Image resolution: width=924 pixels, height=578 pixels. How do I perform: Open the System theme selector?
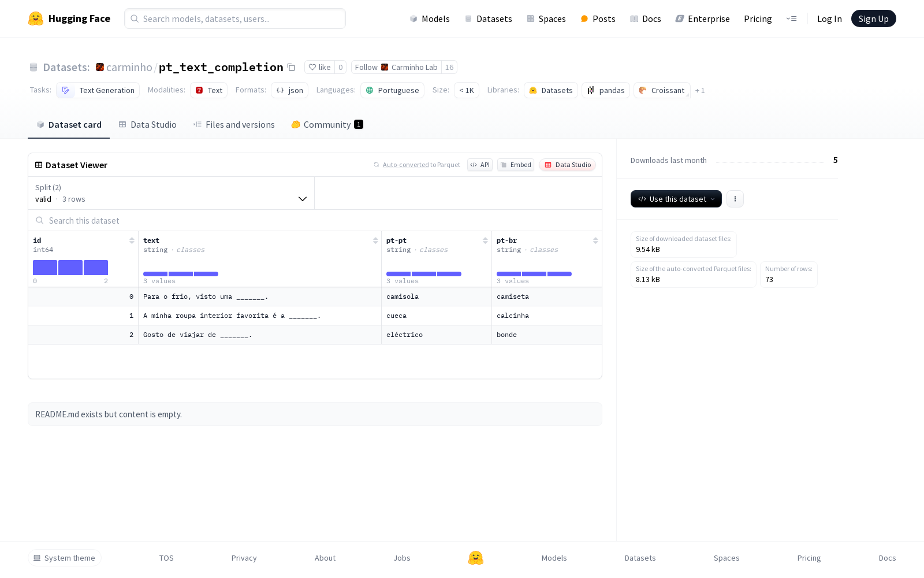tap(65, 558)
